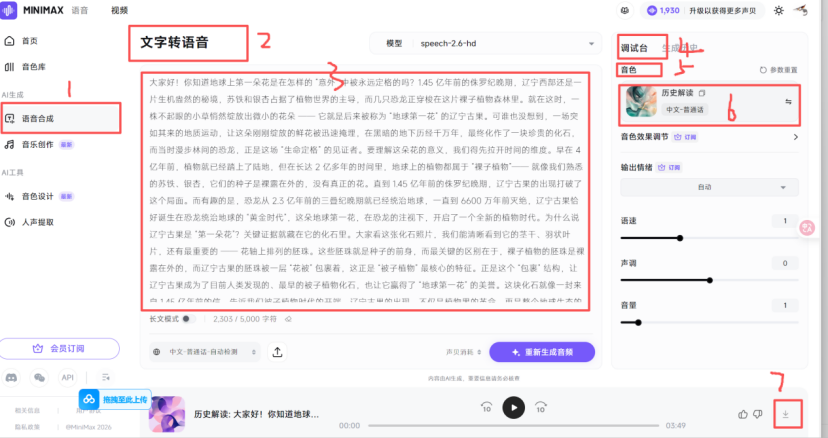This screenshot has width=828, height=438.
Task: Adjust the 声调 pitch slider
Action: click(709, 281)
